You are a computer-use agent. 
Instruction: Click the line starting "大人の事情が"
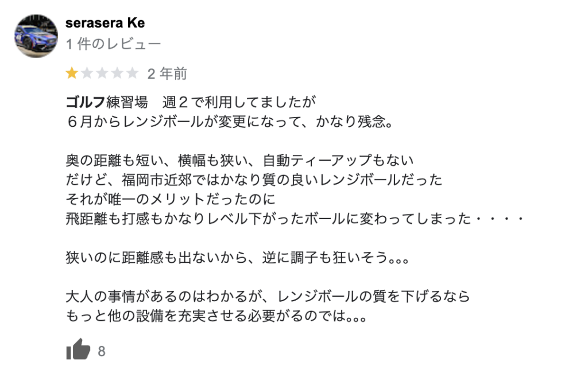pos(268,297)
